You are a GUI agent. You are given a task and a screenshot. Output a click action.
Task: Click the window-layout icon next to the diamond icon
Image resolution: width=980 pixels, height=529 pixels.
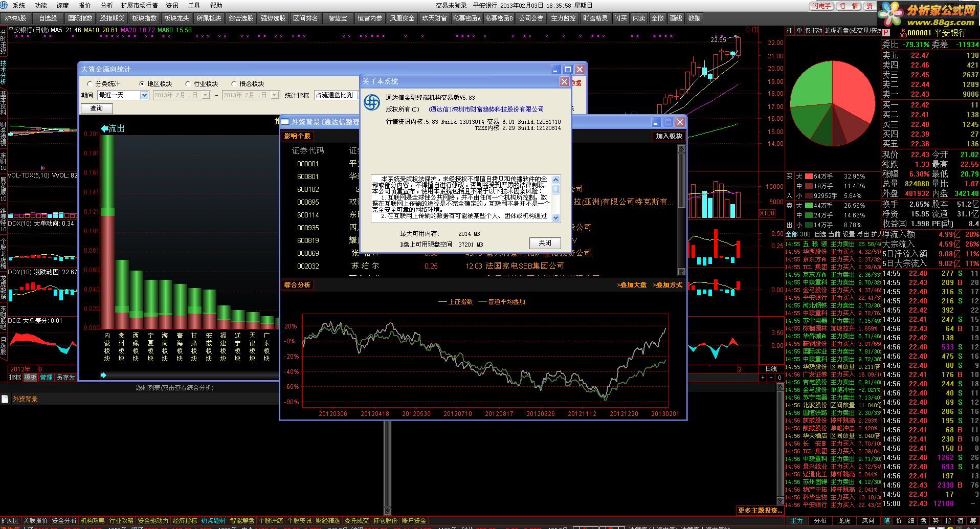point(755,30)
